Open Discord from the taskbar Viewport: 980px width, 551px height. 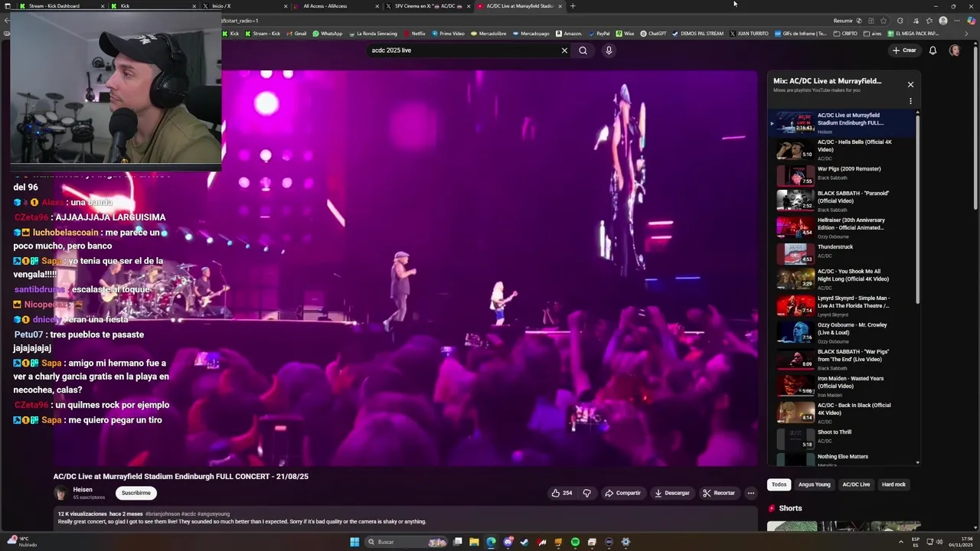point(508,542)
